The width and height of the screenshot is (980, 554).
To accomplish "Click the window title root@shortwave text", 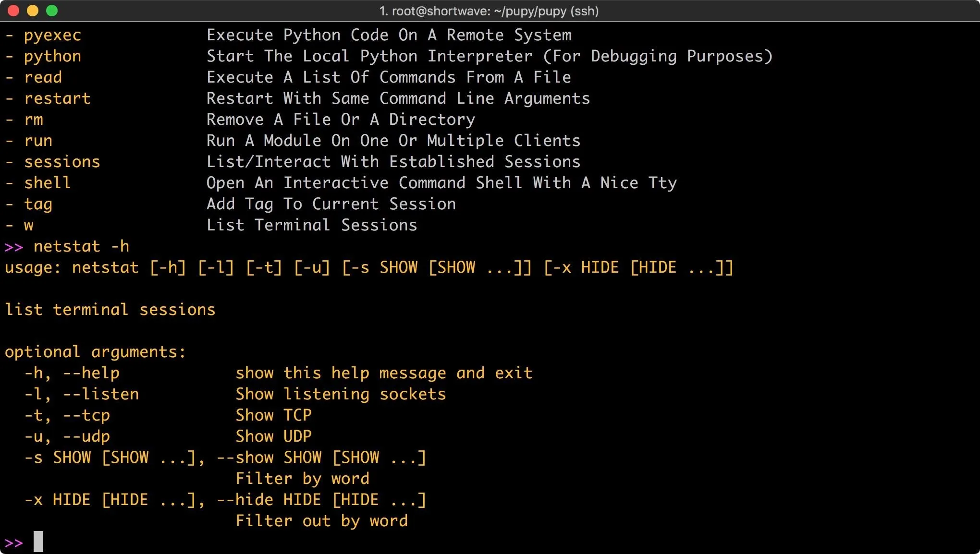I will click(x=489, y=11).
